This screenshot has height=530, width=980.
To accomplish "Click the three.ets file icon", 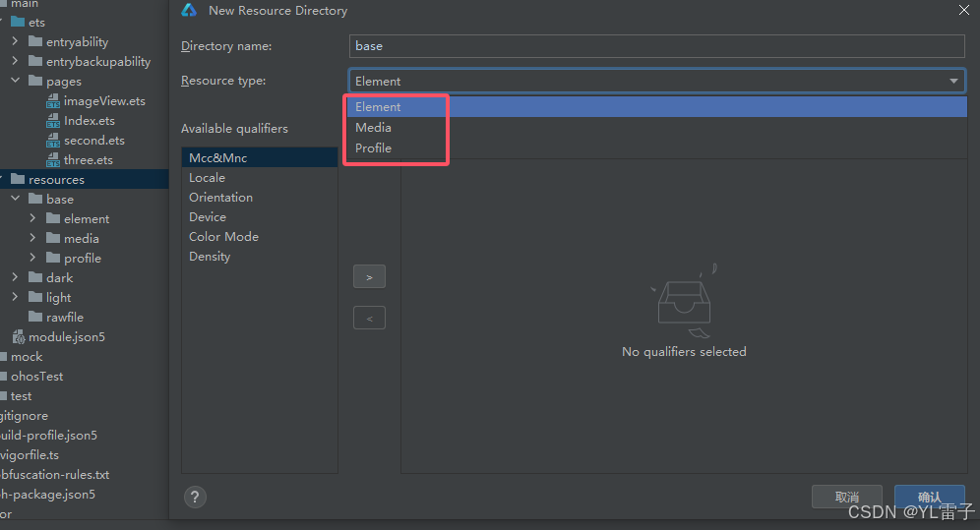I will (x=53, y=160).
